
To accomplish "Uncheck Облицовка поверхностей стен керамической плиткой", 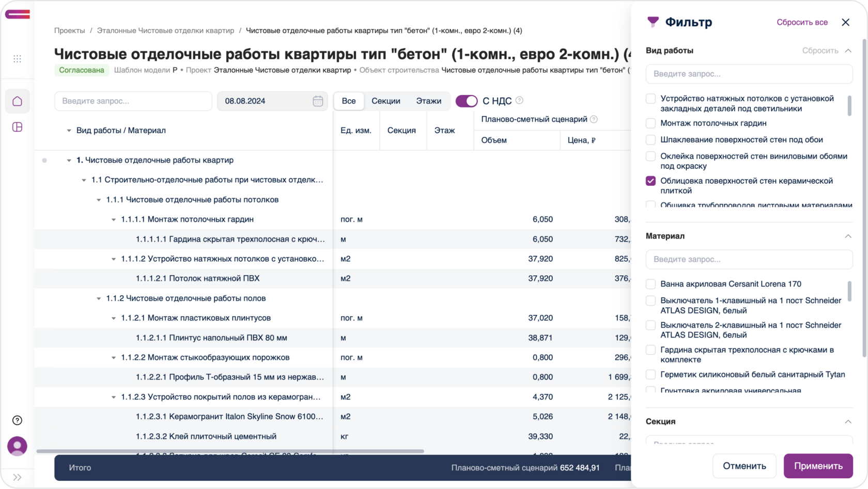I will click(x=651, y=181).
